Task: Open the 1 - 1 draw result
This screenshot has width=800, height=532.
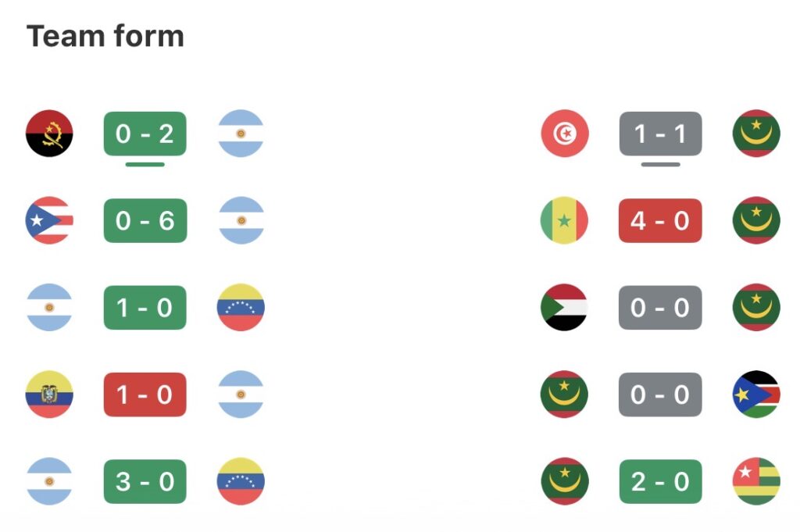Action: coord(660,134)
